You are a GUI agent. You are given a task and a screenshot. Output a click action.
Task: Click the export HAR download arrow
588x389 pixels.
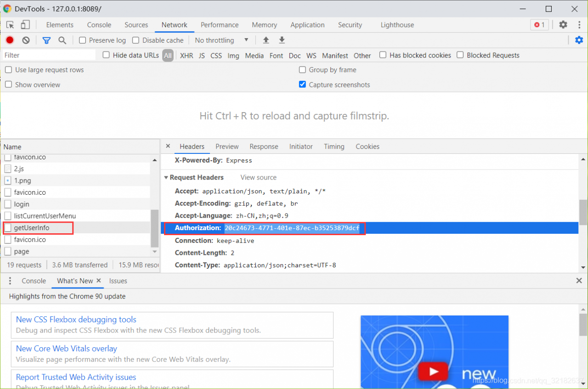(282, 40)
